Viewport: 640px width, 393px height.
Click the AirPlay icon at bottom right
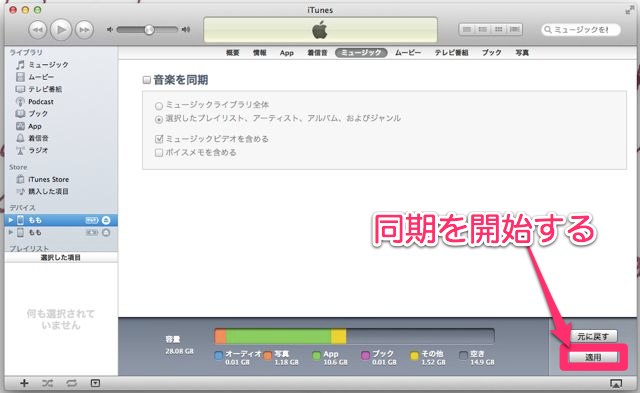click(616, 383)
